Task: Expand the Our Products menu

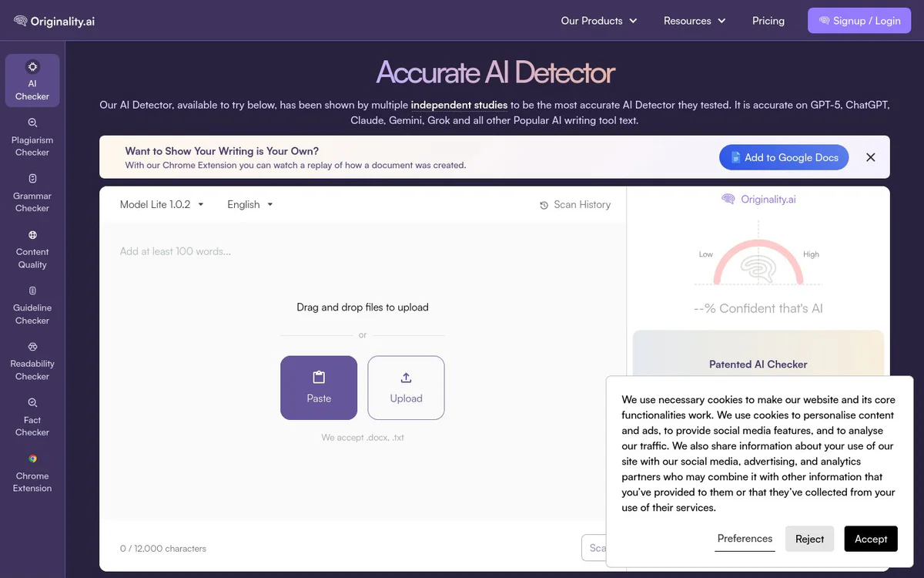Action: point(599,21)
